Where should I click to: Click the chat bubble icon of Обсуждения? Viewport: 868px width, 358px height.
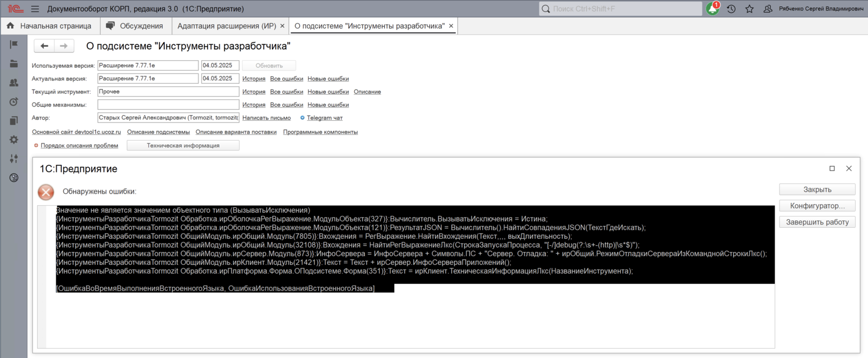coord(111,26)
